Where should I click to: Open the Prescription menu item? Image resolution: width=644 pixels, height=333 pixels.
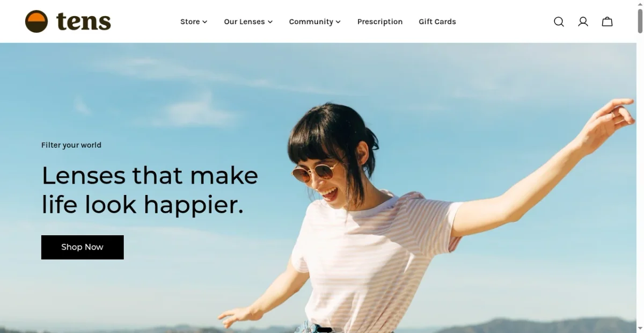pyautogui.click(x=380, y=21)
